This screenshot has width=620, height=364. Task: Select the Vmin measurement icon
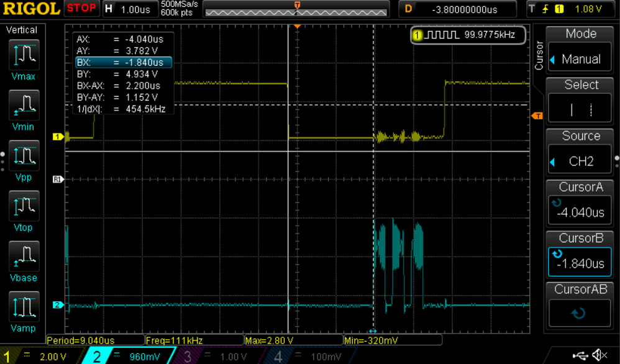coord(24,105)
